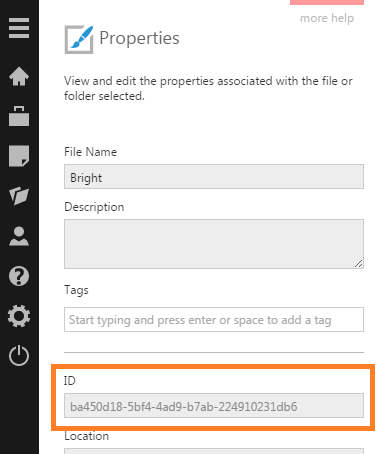Click the power log off icon
Viewport: 383px width, 454px height.
[19, 355]
